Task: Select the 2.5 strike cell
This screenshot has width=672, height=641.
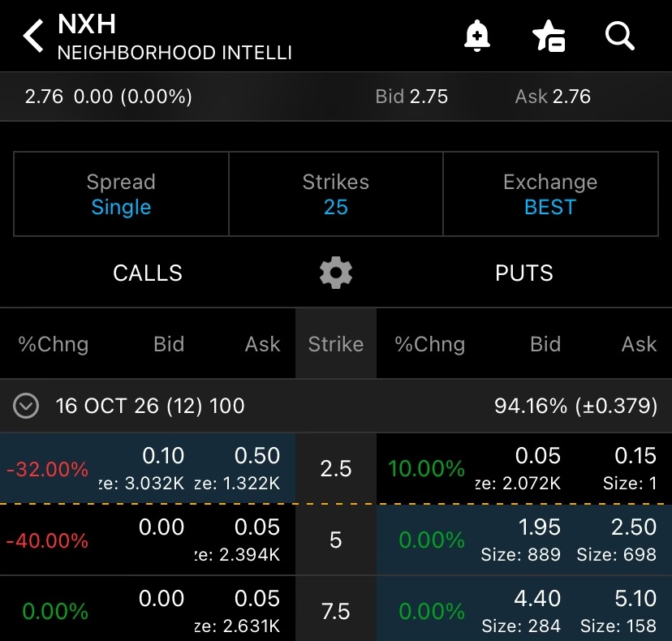Action: click(336, 468)
